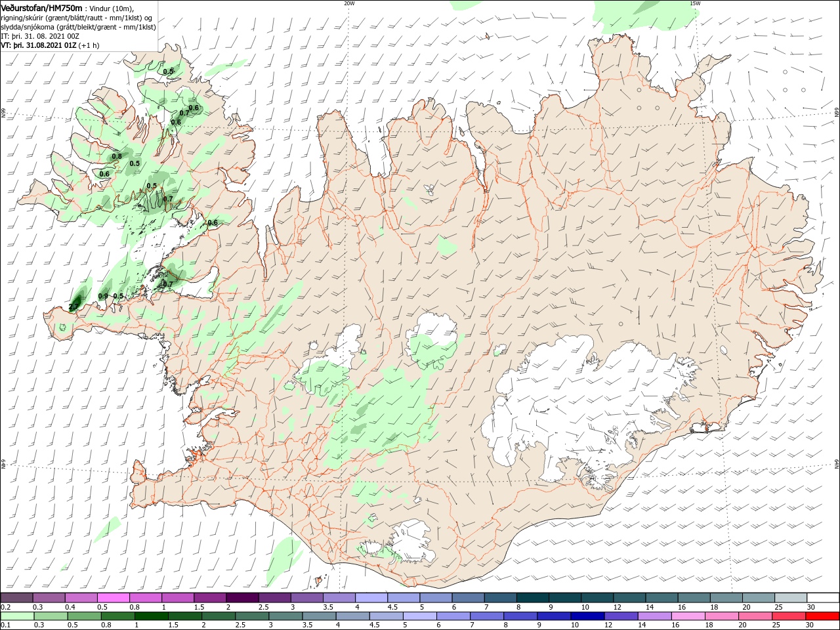Click the 'Vindur (10m),' legend description
Viewport: 840px width, 630px height.
111,8
